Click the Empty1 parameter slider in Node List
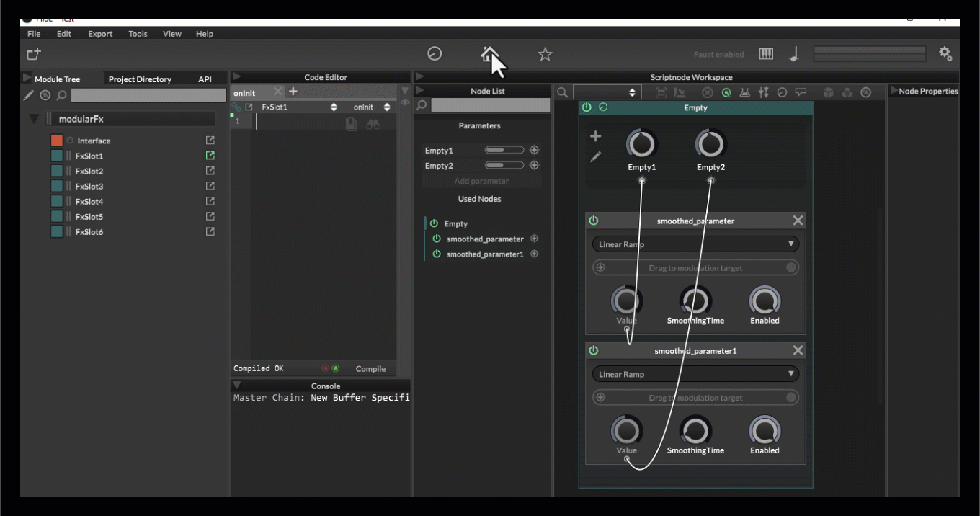Image resolution: width=980 pixels, height=516 pixels. (504, 150)
